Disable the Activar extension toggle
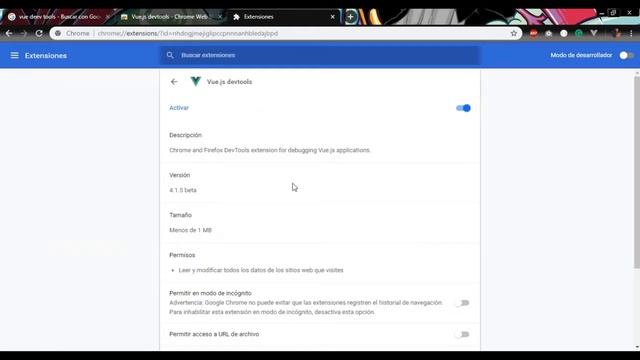Screen dimensions: 640x360 pyautogui.click(x=463, y=108)
